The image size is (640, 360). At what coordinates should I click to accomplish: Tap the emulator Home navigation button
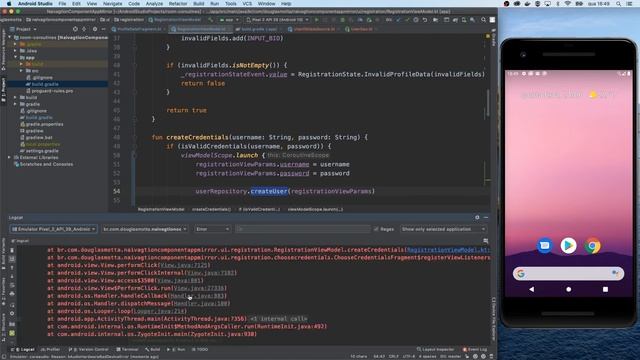click(x=569, y=289)
